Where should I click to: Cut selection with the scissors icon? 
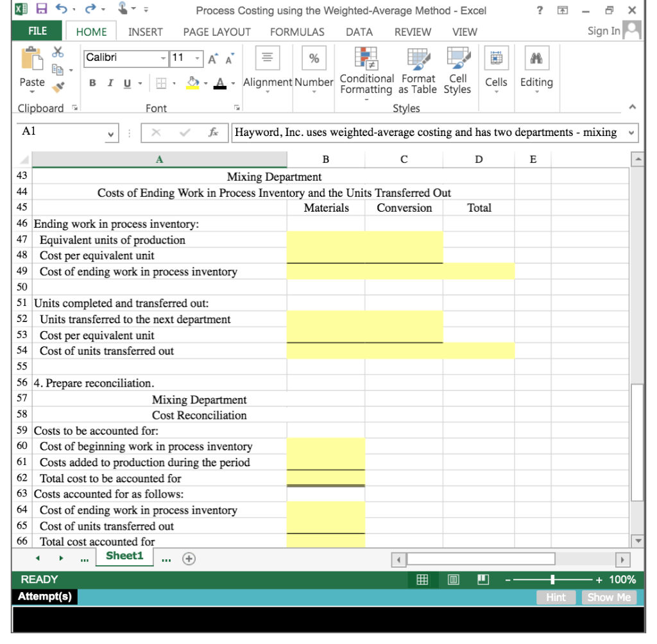click(x=58, y=53)
